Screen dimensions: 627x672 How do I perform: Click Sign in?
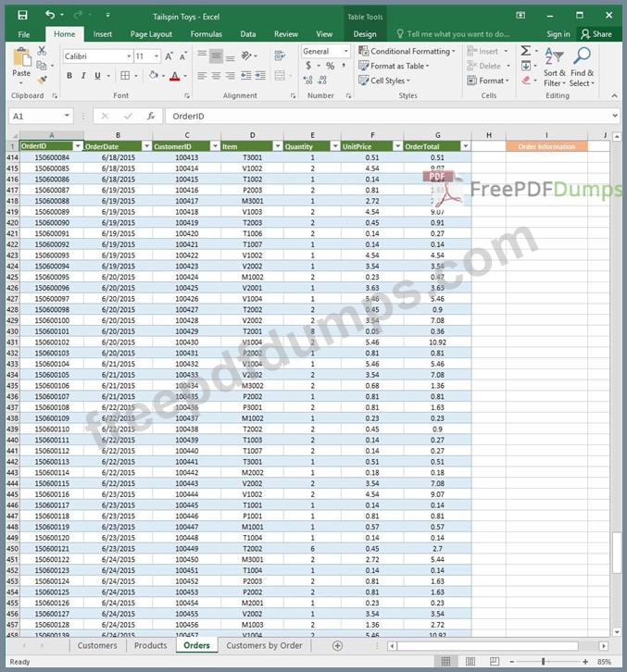pyautogui.click(x=558, y=34)
